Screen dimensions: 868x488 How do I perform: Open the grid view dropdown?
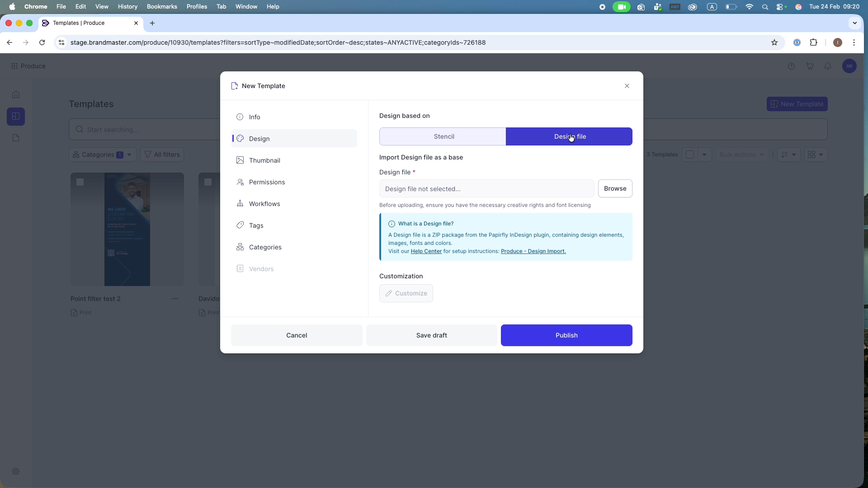tap(816, 155)
